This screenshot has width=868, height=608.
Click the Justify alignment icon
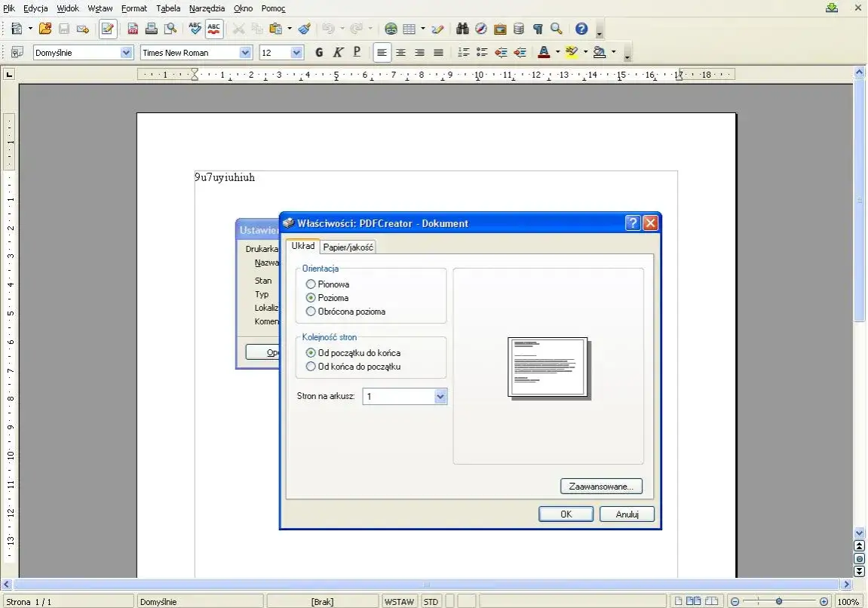click(x=438, y=52)
